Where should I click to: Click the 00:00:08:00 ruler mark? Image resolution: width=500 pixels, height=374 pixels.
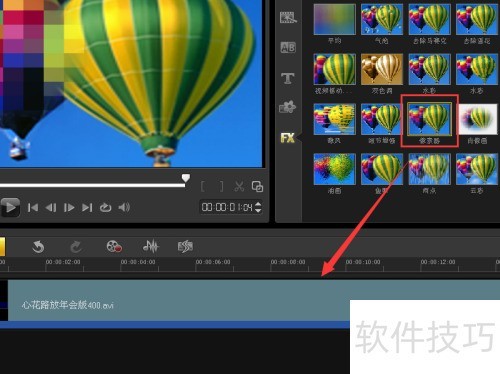point(288,262)
